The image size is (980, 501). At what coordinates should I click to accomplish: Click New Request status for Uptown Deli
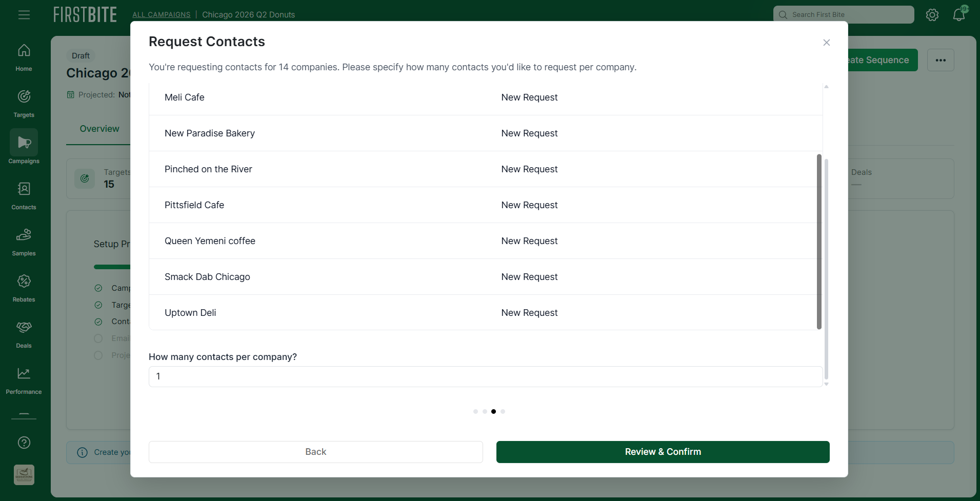[x=529, y=313]
